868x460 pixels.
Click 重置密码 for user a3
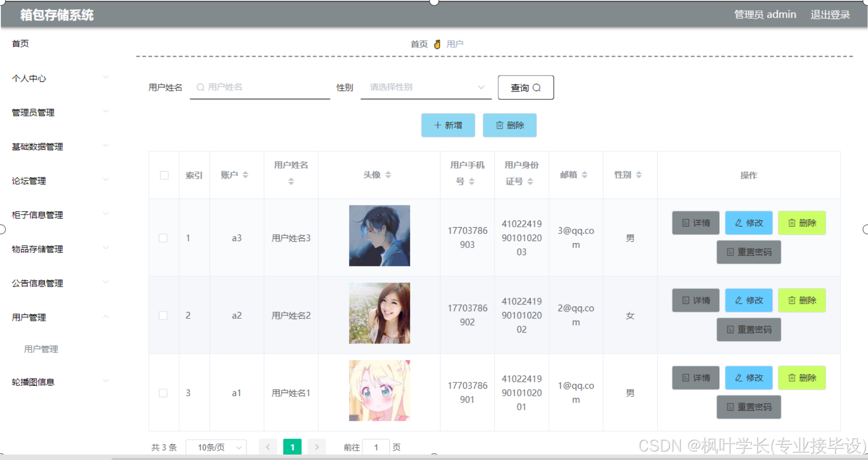click(749, 252)
